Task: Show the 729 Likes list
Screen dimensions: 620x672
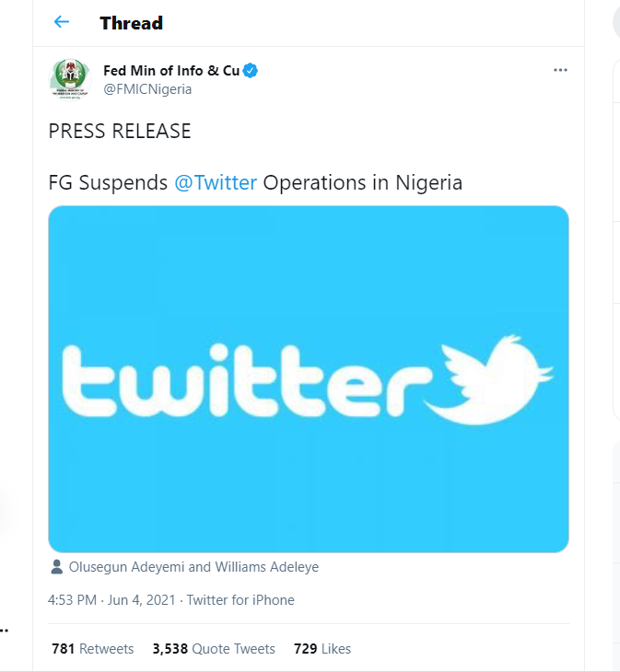Action: (x=322, y=649)
